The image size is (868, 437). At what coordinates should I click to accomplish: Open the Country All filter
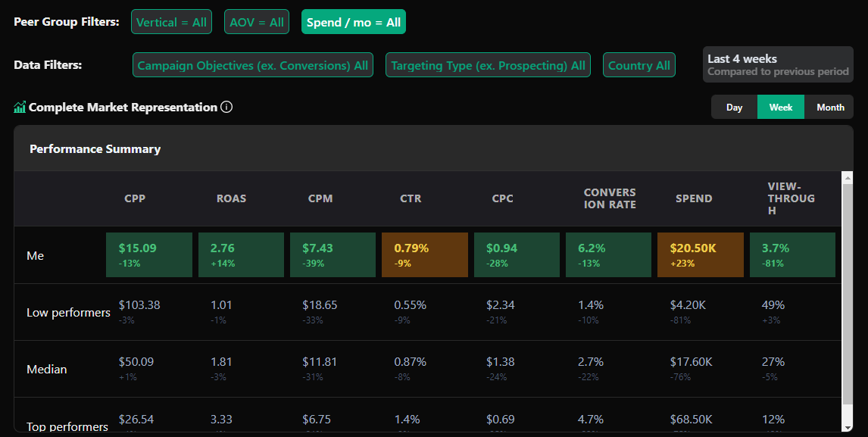pos(639,65)
